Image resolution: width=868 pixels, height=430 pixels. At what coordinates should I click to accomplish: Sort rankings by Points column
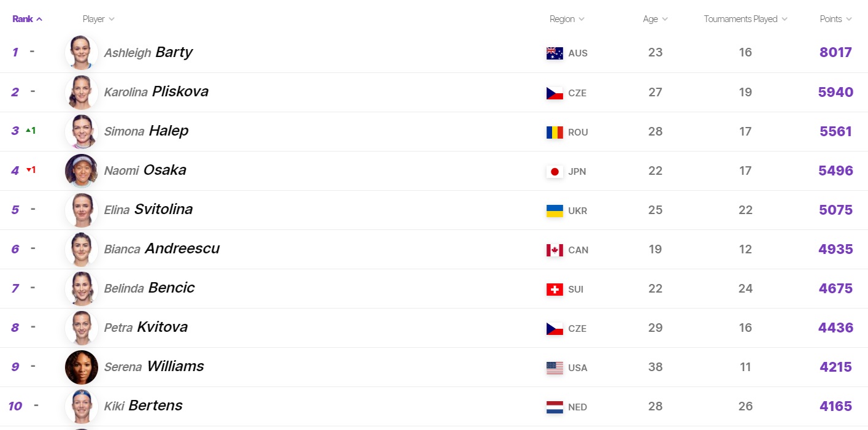835,19
